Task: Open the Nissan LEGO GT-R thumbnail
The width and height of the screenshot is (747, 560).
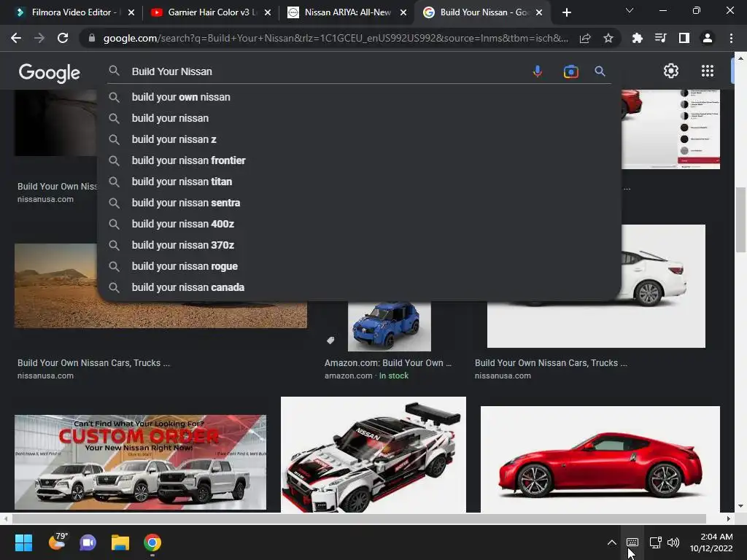Action: click(373, 455)
